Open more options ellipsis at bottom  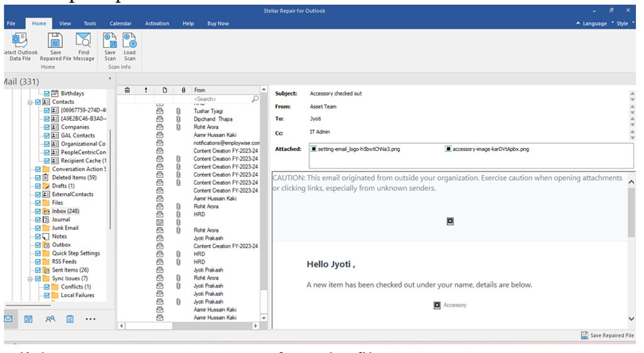pos(91,319)
